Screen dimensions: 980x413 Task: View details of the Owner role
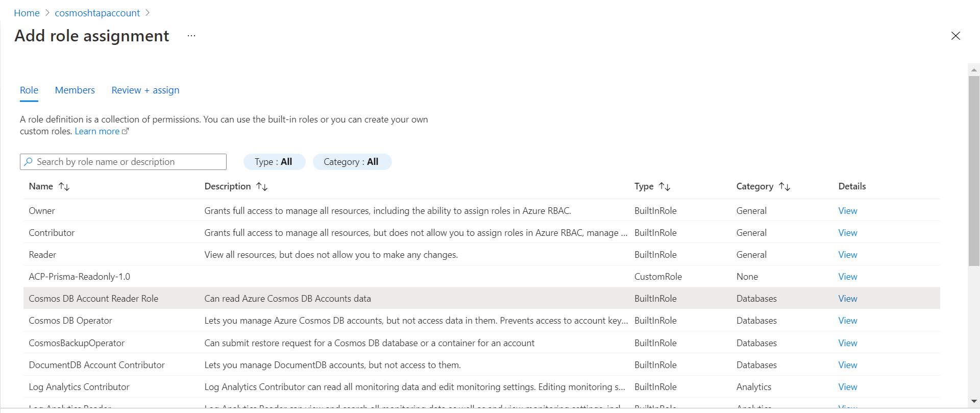tap(847, 211)
